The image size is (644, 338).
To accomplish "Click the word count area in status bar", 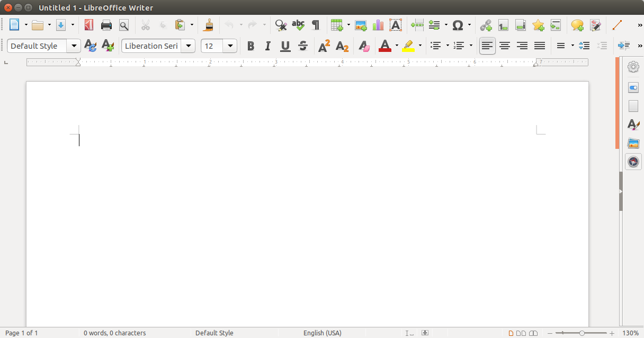I will click(114, 333).
